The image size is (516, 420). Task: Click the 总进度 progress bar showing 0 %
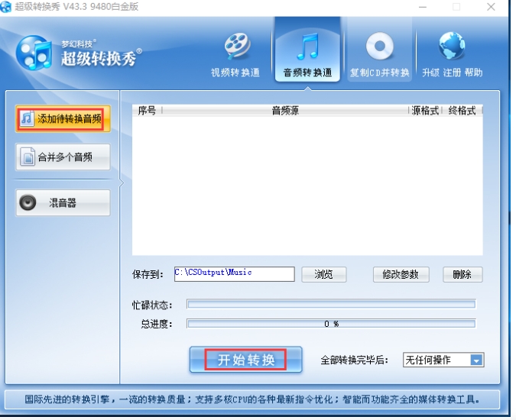[331, 324]
